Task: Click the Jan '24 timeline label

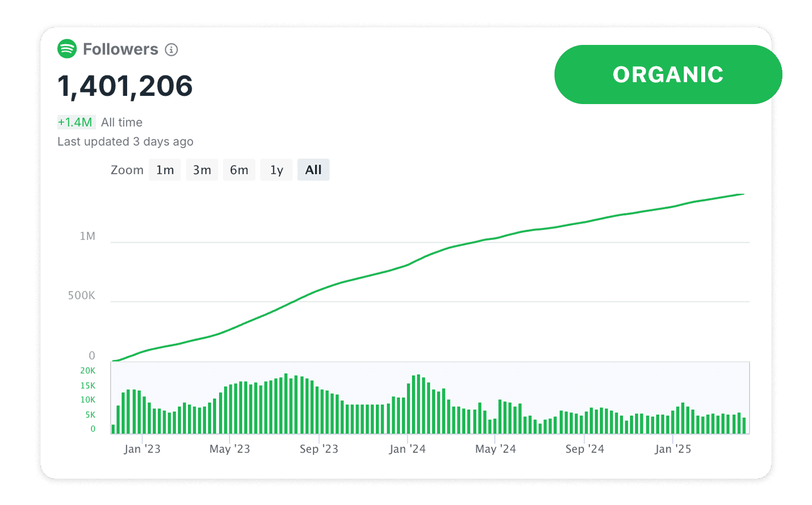Action: click(x=407, y=449)
